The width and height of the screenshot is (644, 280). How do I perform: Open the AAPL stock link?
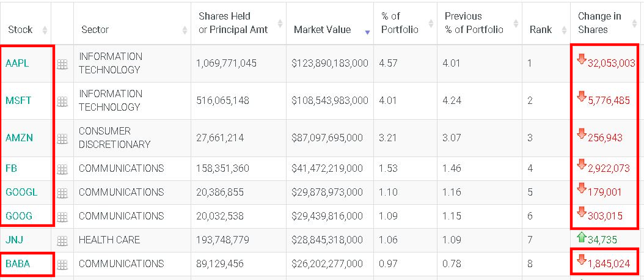tap(17, 63)
